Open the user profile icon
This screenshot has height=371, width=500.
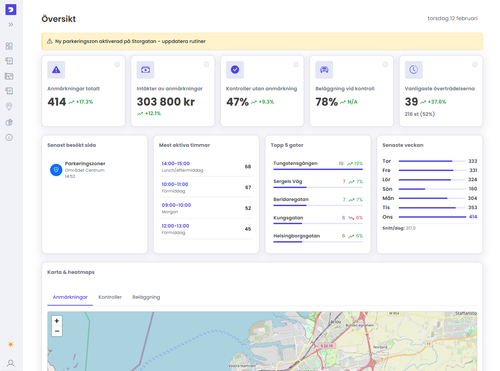coord(11,363)
